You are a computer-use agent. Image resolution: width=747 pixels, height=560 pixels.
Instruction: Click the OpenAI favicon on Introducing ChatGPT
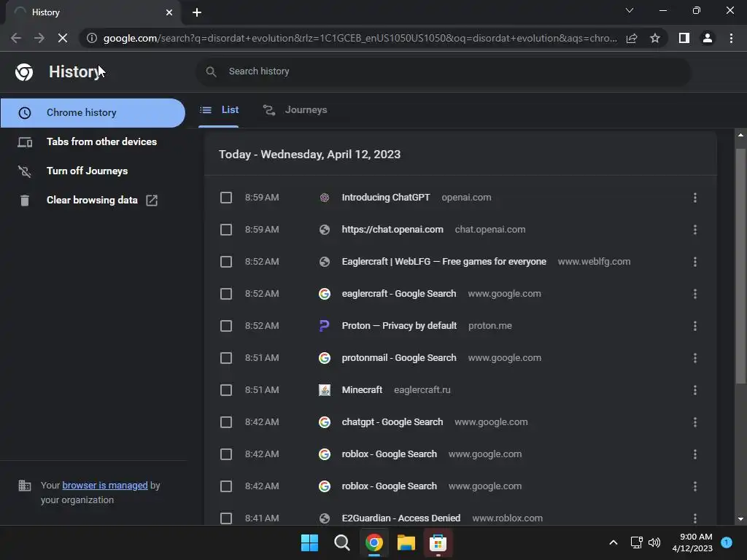coord(325,198)
